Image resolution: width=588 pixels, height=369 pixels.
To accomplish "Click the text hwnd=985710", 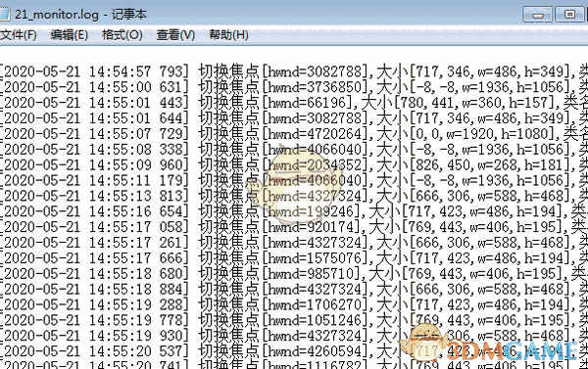I will tap(312, 273).
